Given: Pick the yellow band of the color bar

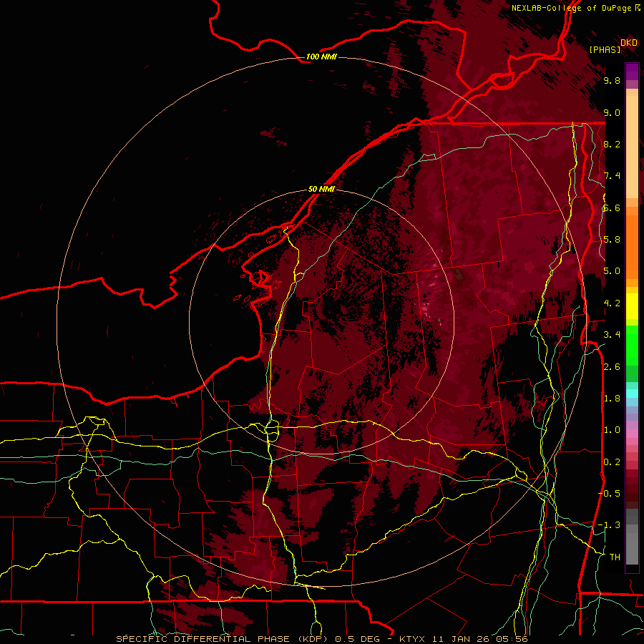Looking at the screenshot, I should point(632,306).
